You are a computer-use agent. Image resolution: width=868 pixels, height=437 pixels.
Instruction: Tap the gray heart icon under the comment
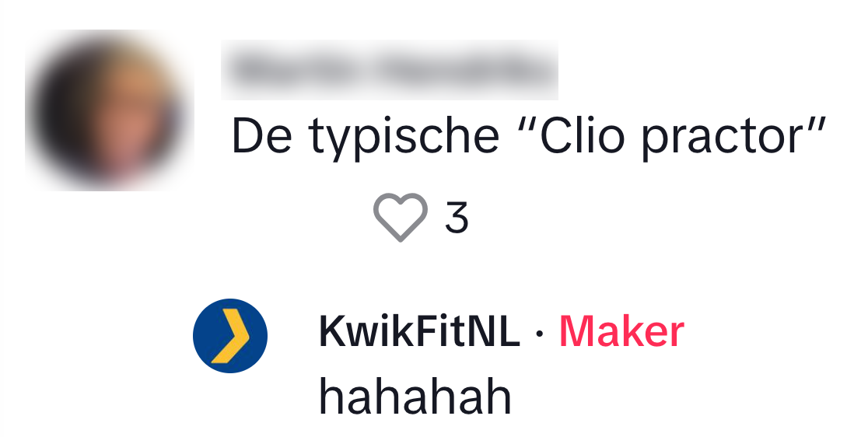(x=401, y=217)
